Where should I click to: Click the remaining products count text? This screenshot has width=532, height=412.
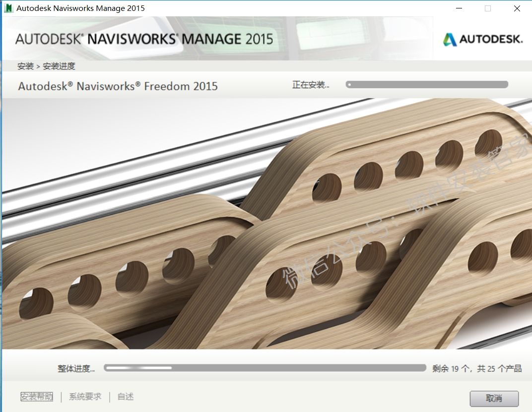476,368
